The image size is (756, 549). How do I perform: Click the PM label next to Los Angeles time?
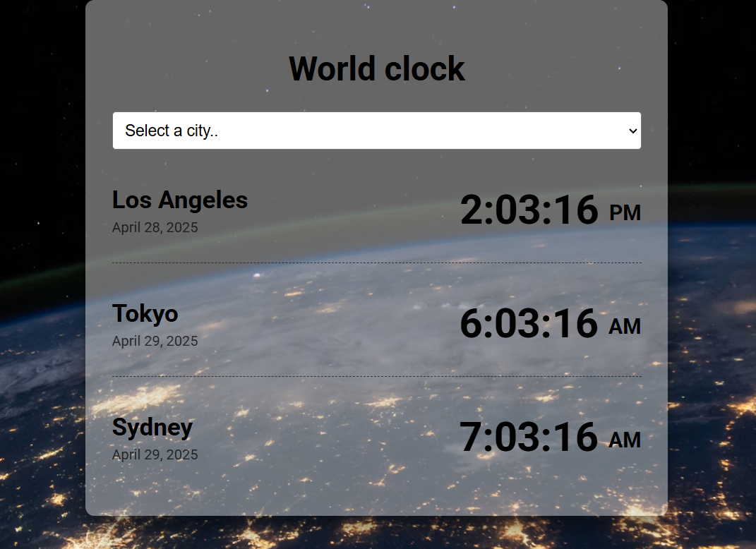[x=625, y=212]
